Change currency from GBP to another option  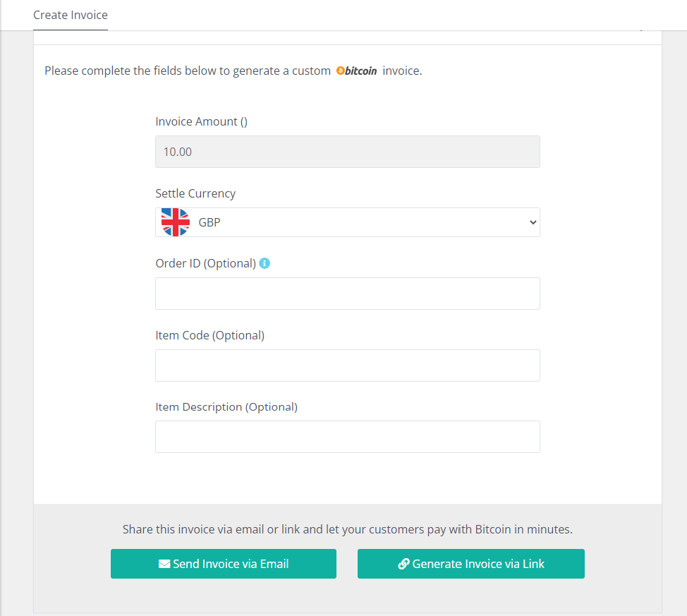pyautogui.click(x=348, y=222)
